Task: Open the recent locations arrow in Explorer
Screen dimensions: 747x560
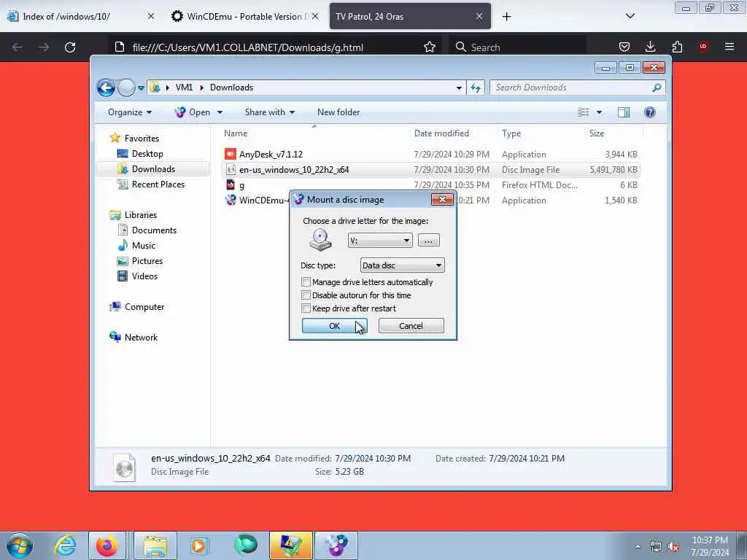Action: (x=141, y=88)
